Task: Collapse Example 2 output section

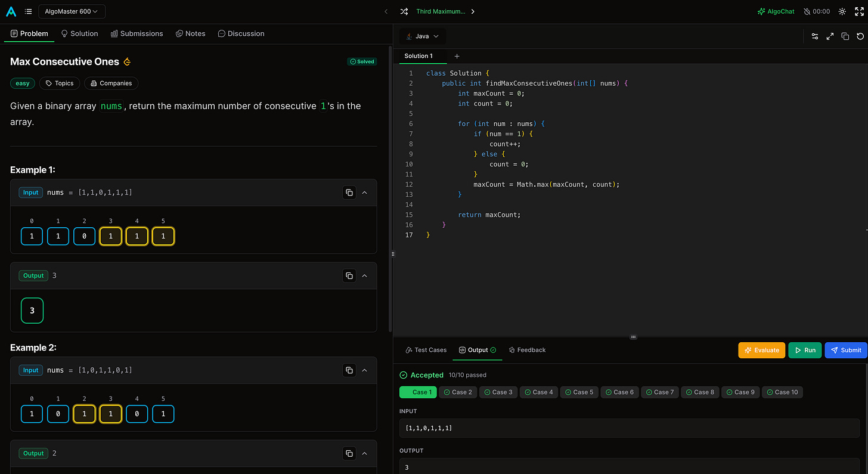Action: point(365,453)
